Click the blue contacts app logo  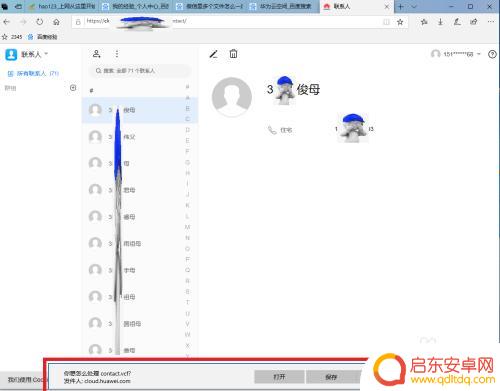point(11,54)
